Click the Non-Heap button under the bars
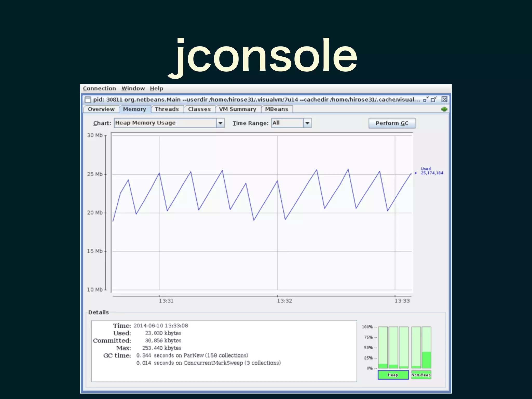This screenshot has height=399, width=532. pyautogui.click(x=421, y=375)
